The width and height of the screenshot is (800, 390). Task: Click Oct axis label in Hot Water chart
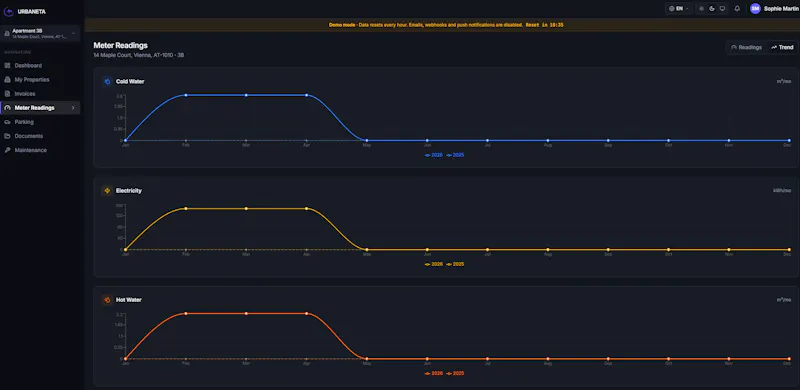[x=668, y=363]
